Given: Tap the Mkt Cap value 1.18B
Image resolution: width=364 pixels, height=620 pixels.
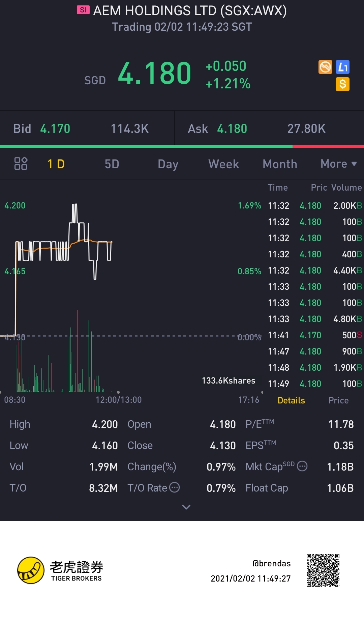Looking at the screenshot, I should [340, 467].
